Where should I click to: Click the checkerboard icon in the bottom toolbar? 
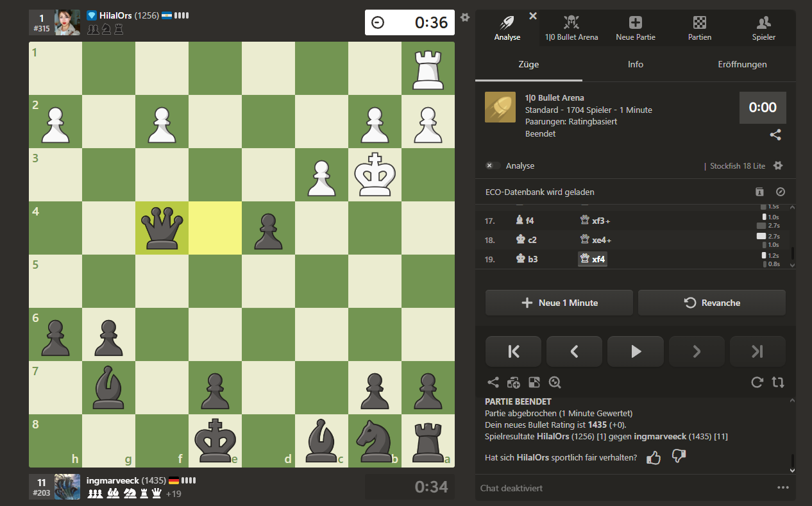click(534, 383)
